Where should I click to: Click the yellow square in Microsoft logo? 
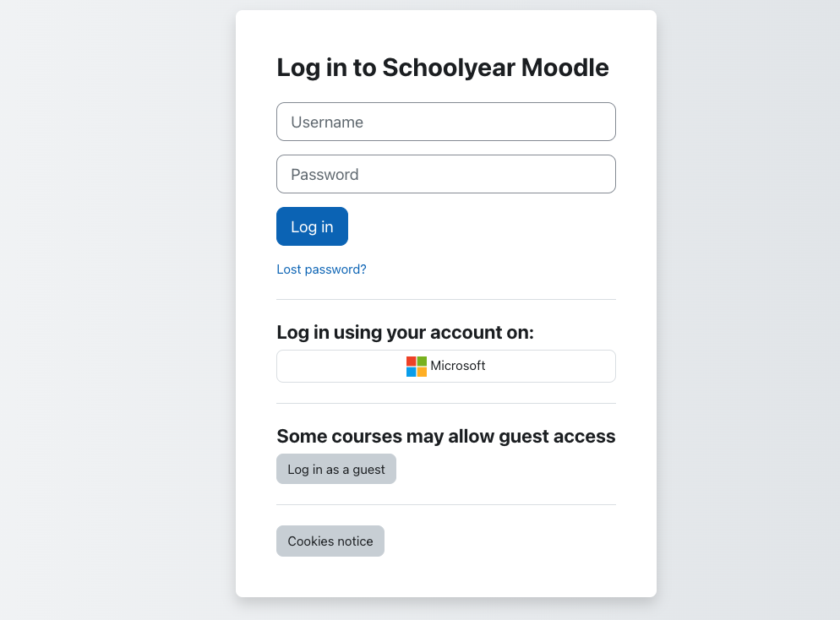(x=422, y=372)
